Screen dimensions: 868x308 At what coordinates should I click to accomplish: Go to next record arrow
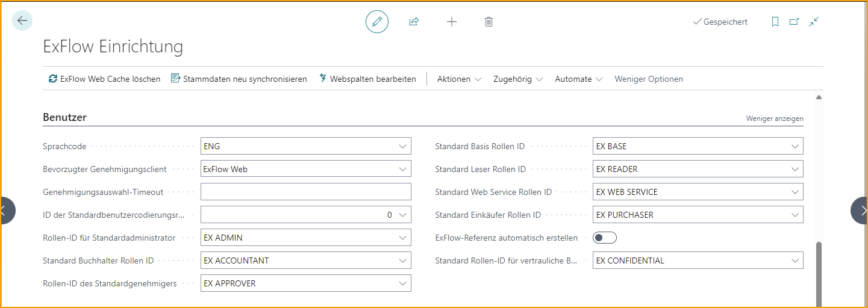click(x=860, y=211)
